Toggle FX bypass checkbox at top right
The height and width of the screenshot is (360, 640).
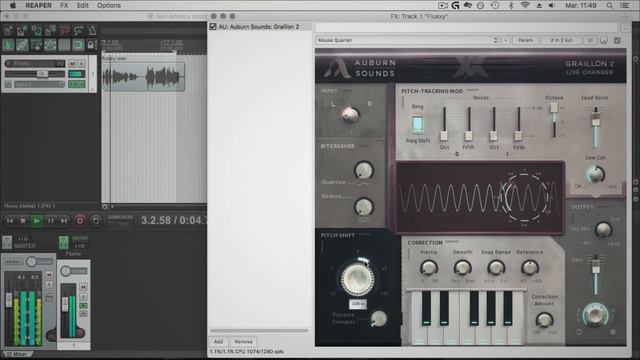(618, 40)
